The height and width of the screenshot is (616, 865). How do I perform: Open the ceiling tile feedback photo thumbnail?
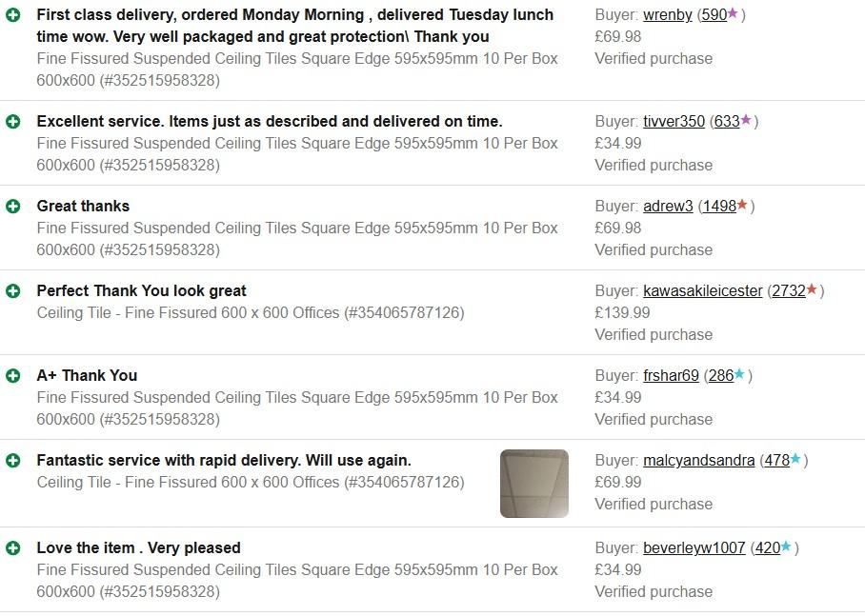point(533,484)
